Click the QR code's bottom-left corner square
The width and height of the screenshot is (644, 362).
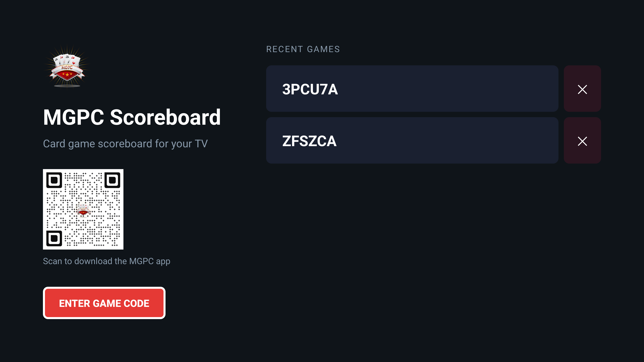coord(54,238)
